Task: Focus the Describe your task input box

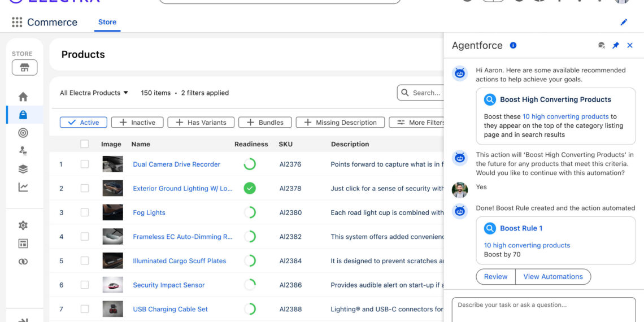Action: (544, 310)
